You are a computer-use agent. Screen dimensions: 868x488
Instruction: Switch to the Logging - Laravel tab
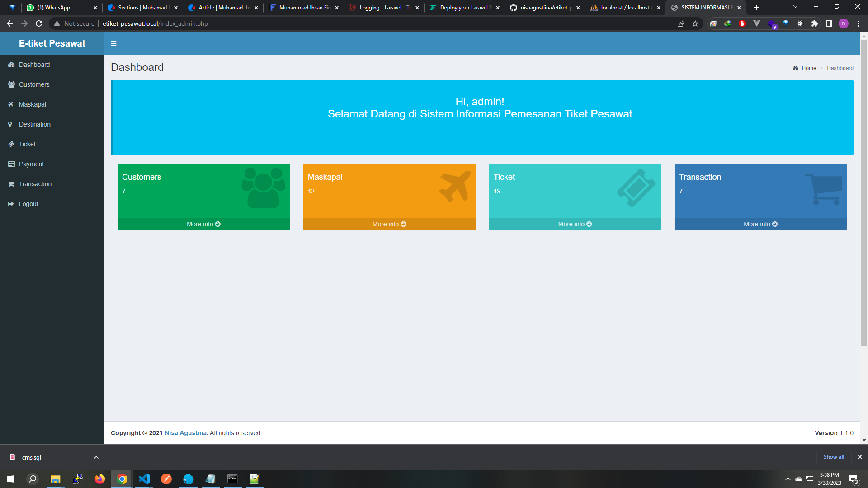click(384, 8)
